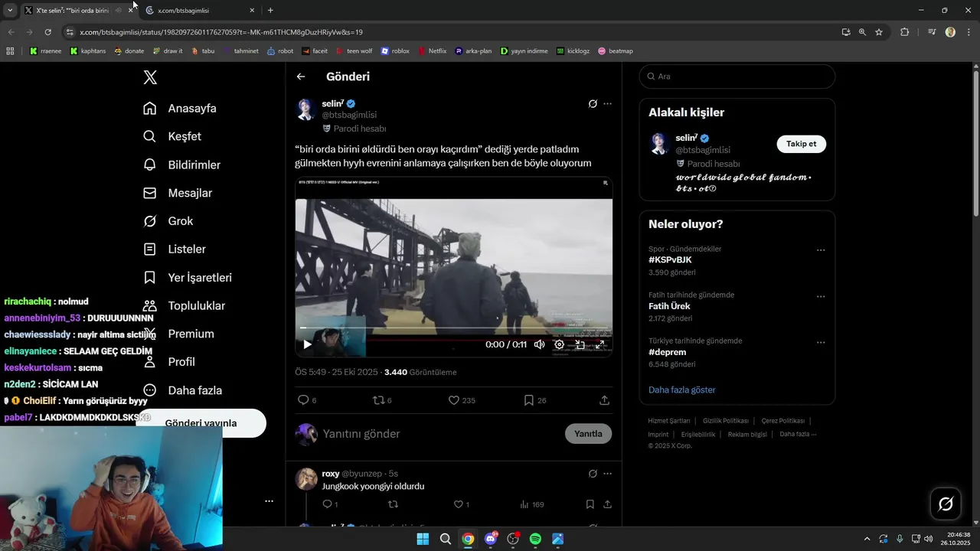Open Chrome apps grid

click(x=10, y=51)
